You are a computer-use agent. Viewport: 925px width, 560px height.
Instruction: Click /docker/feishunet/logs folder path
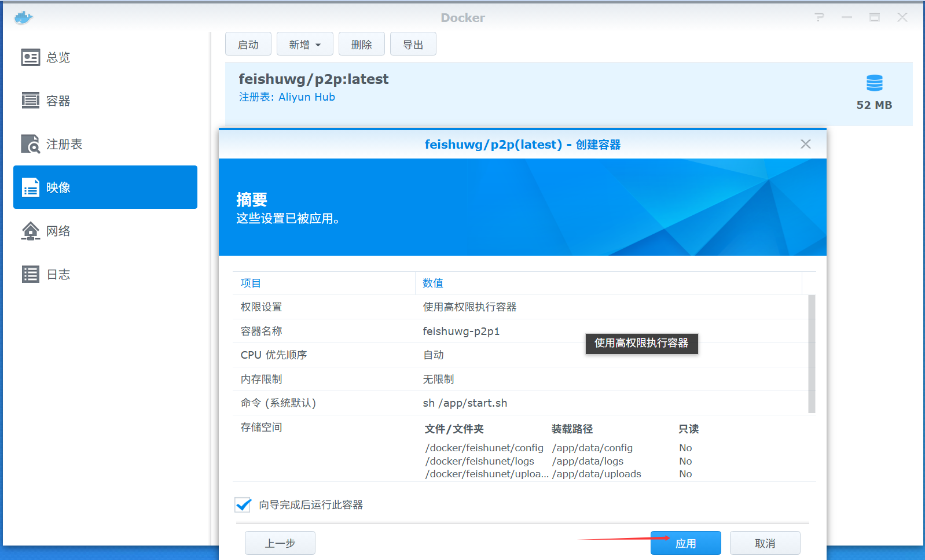[480, 461]
